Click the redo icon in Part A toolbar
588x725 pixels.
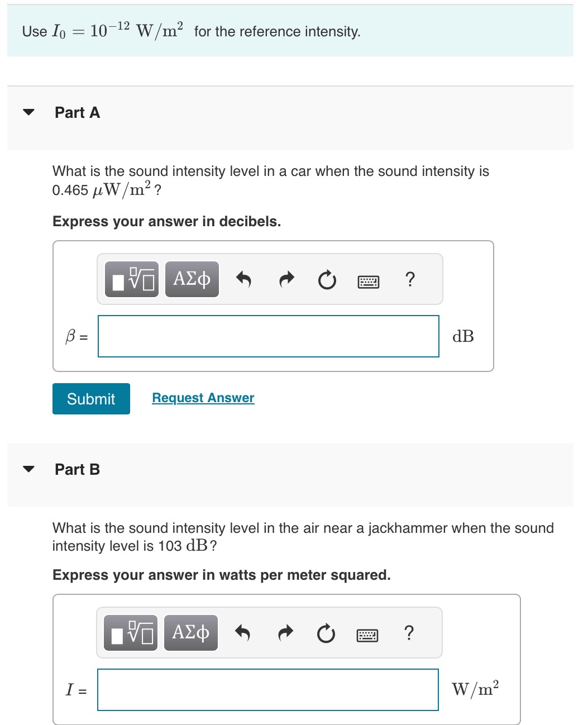point(285,279)
